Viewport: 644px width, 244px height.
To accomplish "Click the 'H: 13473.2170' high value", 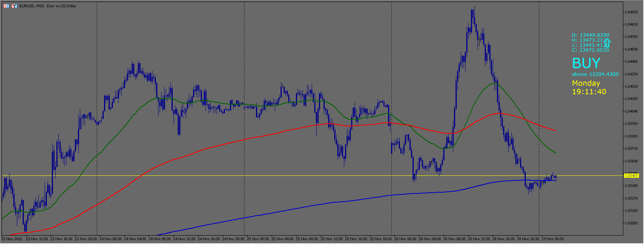I will (x=590, y=40).
